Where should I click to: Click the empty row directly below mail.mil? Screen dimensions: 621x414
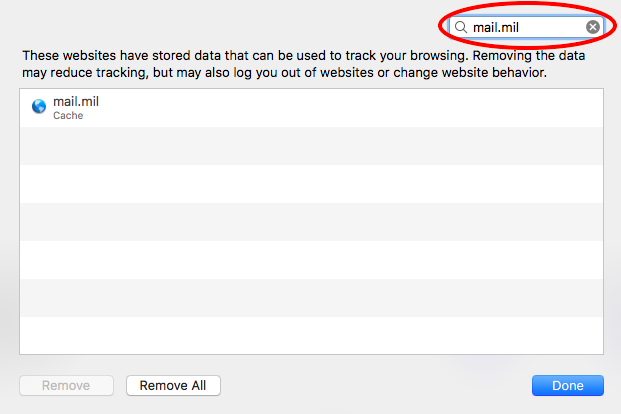(311, 146)
